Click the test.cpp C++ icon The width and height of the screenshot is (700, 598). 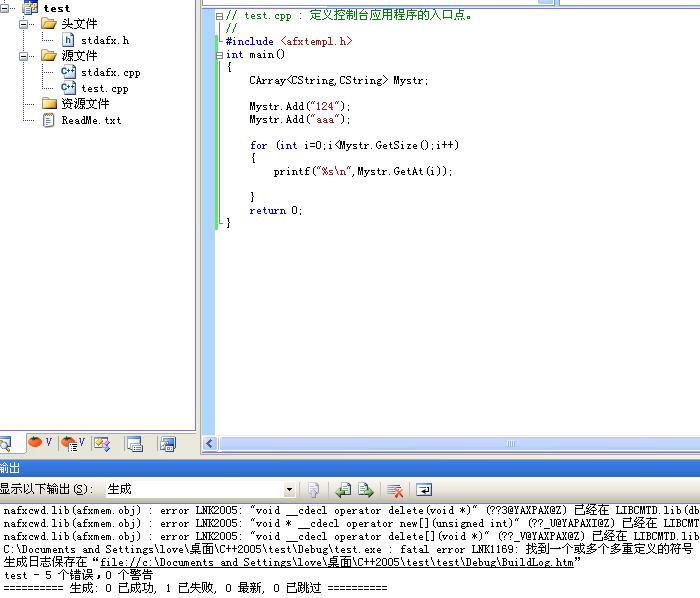click(68, 88)
